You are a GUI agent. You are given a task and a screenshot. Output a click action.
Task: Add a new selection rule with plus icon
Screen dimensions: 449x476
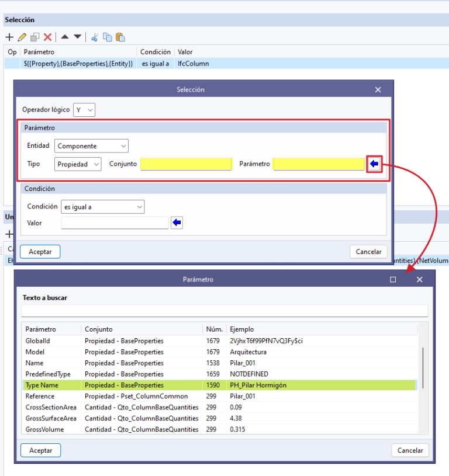[9, 37]
